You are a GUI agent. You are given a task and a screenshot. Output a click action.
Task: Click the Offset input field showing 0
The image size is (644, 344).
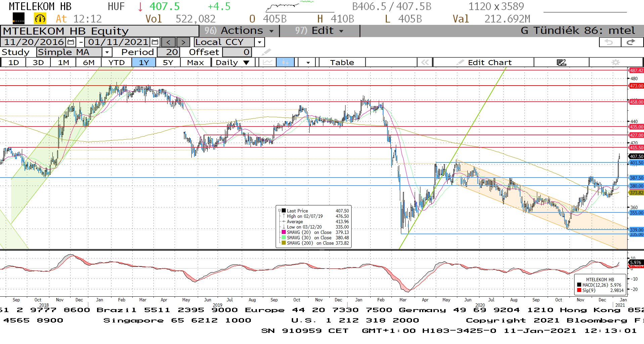pyautogui.click(x=237, y=52)
